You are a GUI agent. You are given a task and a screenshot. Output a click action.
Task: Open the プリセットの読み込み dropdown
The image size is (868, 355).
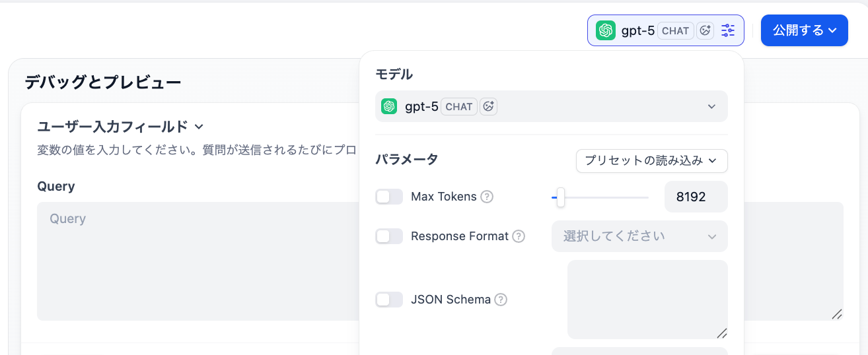point(651,160)
